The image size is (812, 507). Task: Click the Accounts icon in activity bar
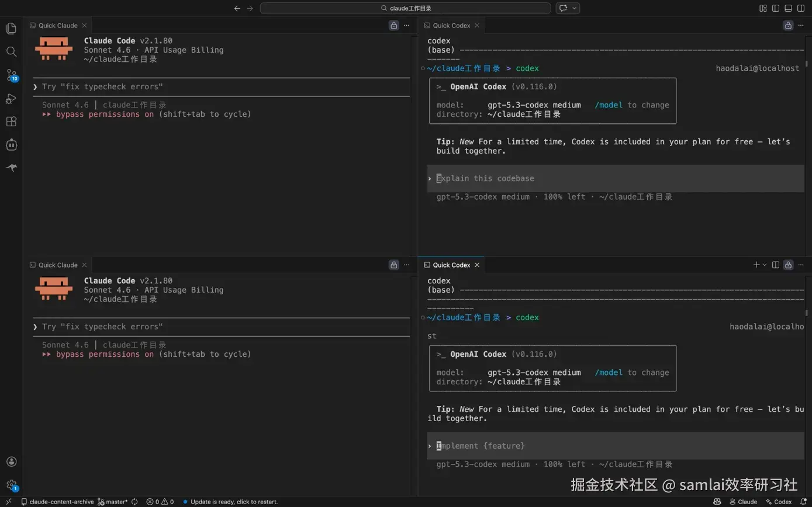[11, 461]
